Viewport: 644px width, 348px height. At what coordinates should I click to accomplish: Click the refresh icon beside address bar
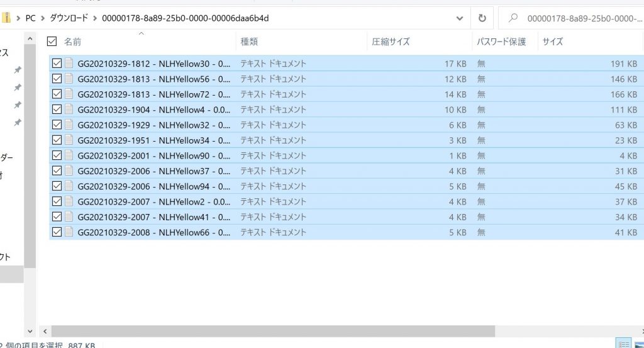point(482,18)
